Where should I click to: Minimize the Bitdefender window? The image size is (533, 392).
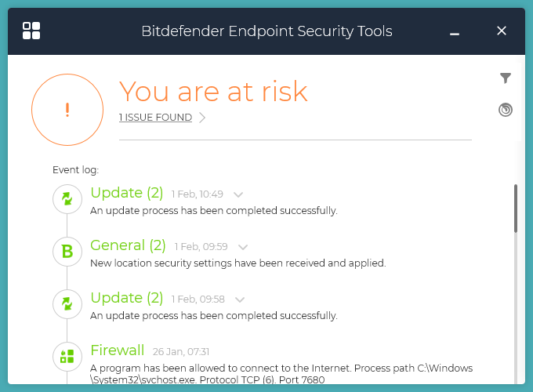[455, 32]
